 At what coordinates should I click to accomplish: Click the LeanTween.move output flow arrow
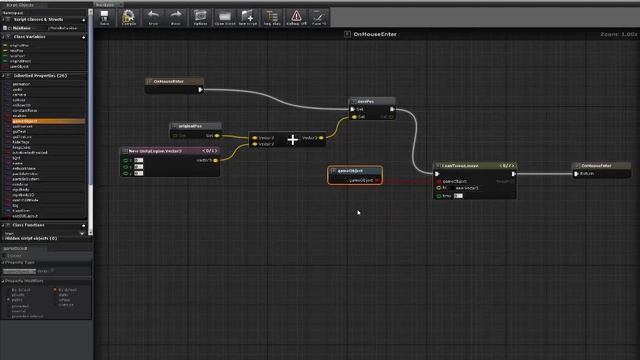tap(513, 174)
